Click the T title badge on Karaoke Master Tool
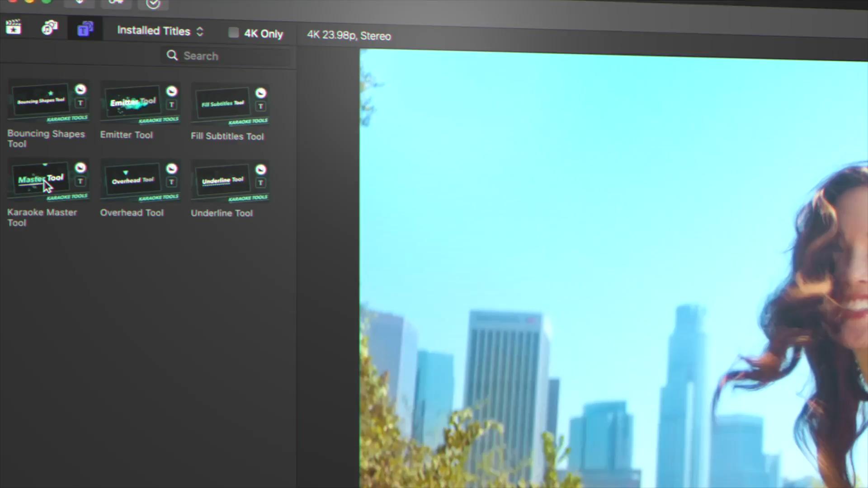868x488 pixels. click(80, 181)
